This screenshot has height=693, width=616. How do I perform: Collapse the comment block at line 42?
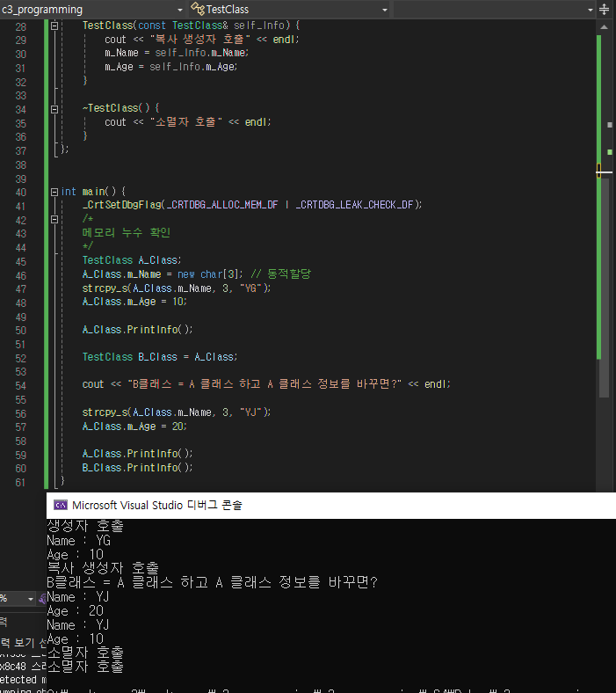pos(54,219)
